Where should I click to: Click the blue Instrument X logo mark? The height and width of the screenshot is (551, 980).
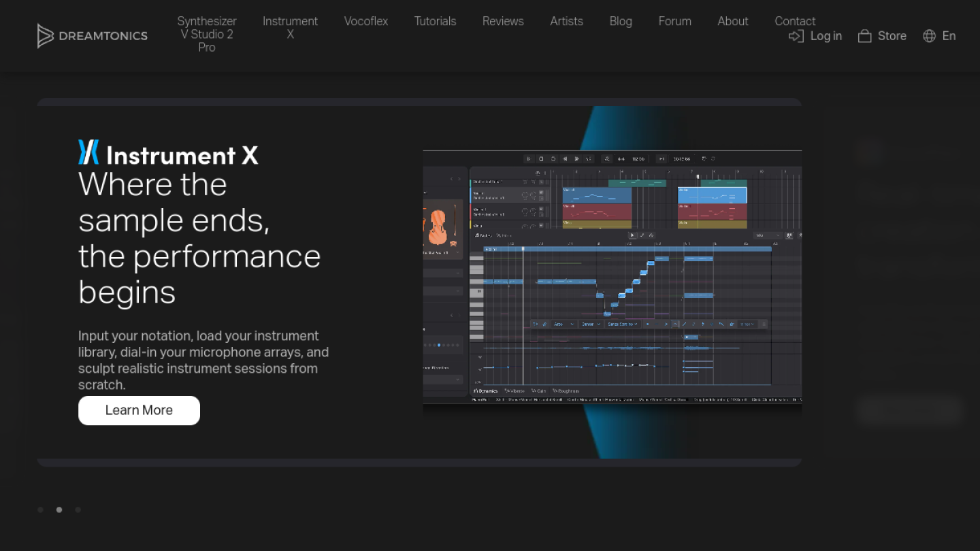click(x=88, y=152)
